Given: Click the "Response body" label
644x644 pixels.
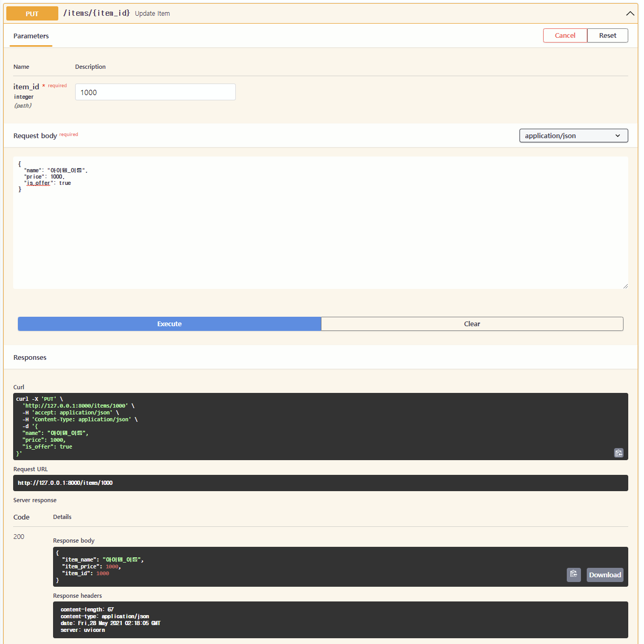Looking at the screenshot, I should (x=74, y=541).
